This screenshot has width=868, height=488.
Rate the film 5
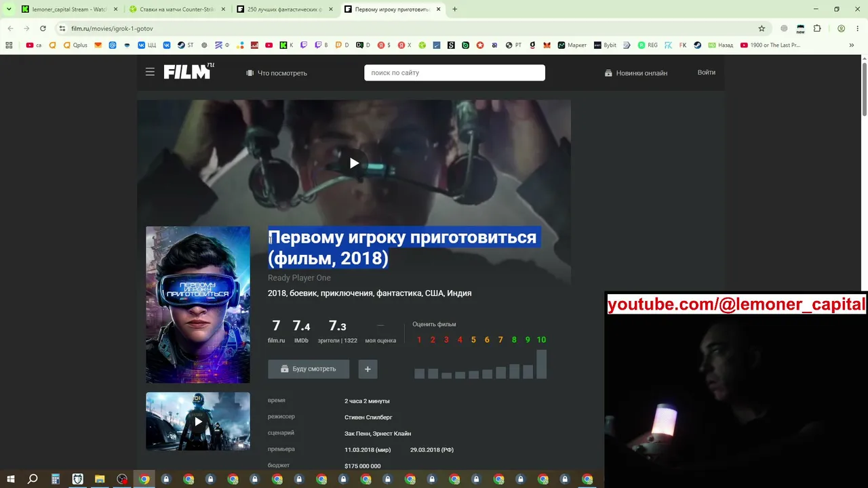click(473, 340)
